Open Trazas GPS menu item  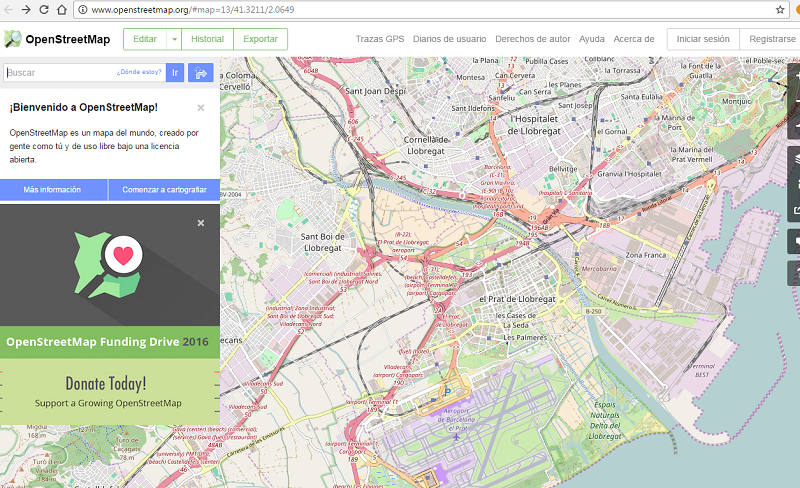(379, 39)
